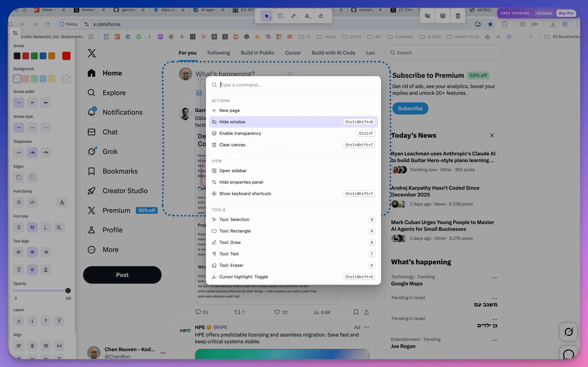This screenshot has width=588, height=367.
Task: Open the browser extensions puzzle icon
Action: point(504,24)
